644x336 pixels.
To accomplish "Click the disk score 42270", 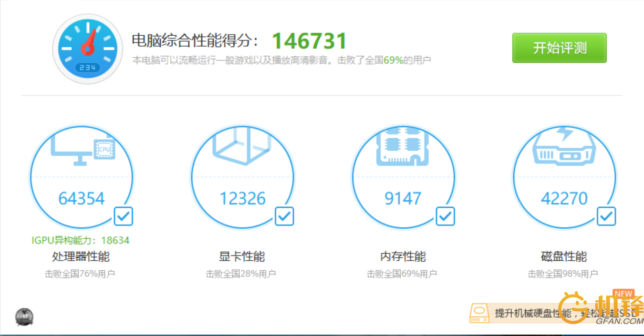I will [564, 198].
